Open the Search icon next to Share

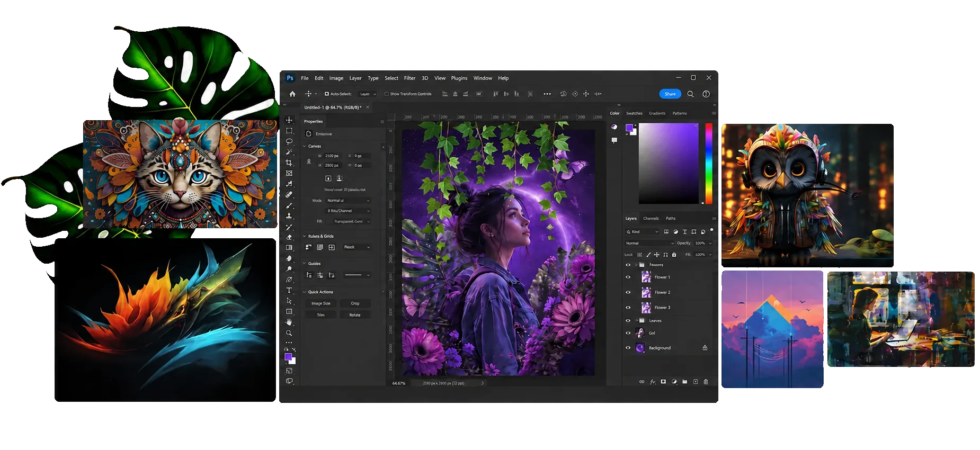point(690,94)
